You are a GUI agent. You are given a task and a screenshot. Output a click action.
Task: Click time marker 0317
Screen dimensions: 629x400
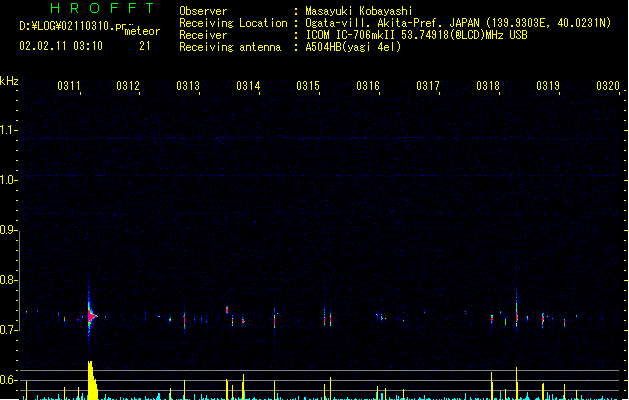(428, 86)
